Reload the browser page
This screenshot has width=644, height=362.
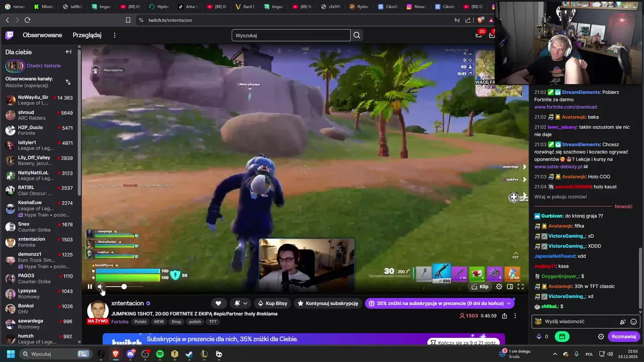pyautogui.click(x=27, y=20)
